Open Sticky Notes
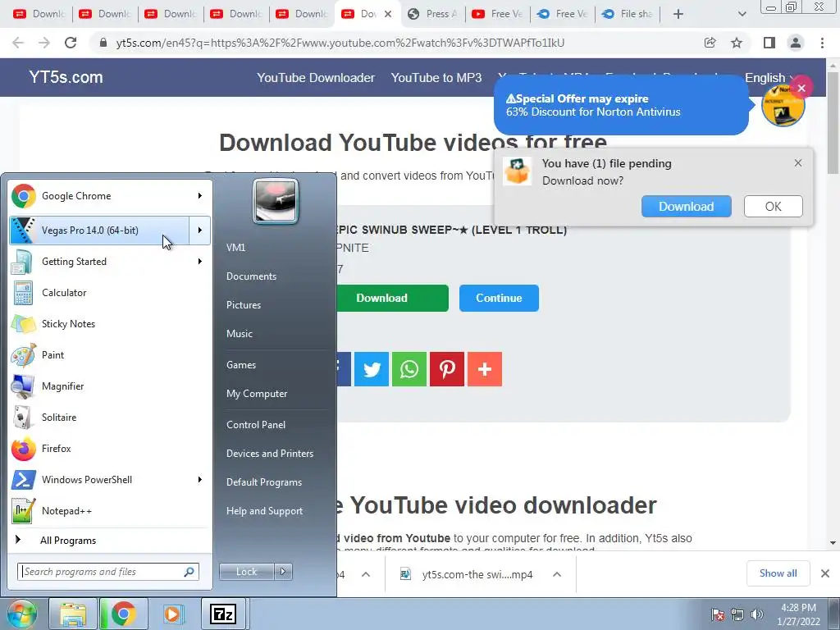The width and height of the screenshot is (840, 630). point(110,323)
